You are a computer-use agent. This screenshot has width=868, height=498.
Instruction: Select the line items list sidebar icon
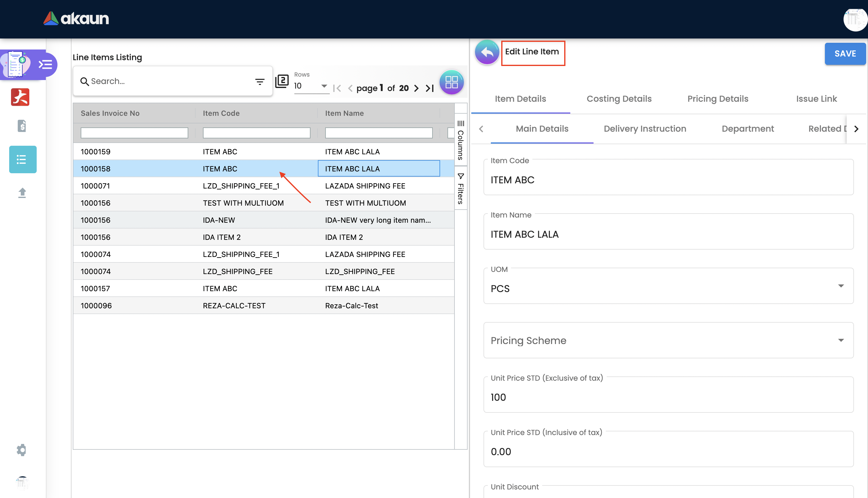pos(23,159)
